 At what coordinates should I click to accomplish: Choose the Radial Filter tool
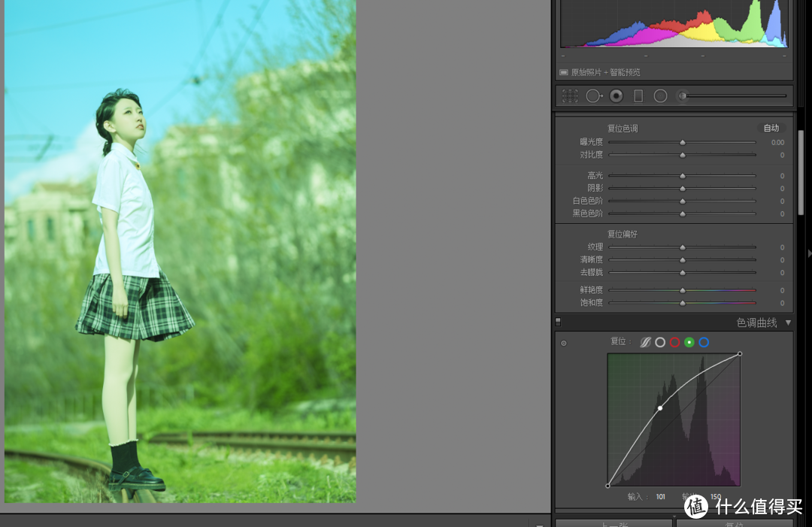click(x=660, y=96)
